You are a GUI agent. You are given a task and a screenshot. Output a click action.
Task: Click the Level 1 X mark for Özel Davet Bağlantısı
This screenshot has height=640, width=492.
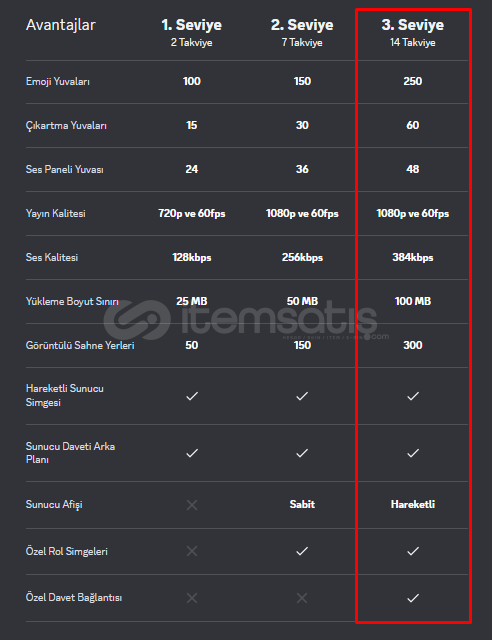point(192,598)
